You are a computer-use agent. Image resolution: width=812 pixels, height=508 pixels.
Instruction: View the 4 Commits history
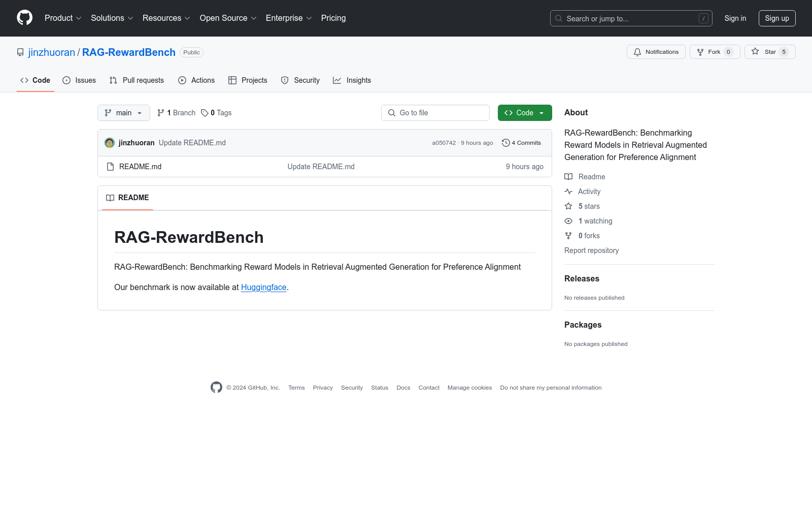pos(521,143)
